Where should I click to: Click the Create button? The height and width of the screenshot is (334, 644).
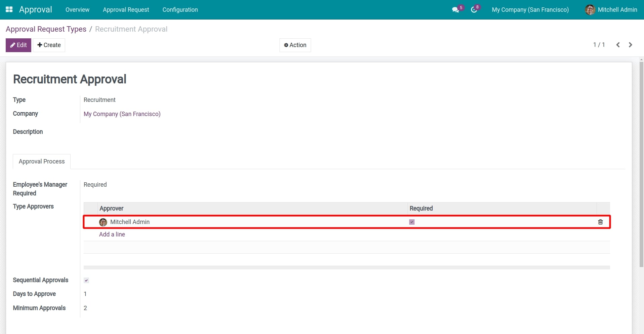pyautogui.click(x=49, y=45)
